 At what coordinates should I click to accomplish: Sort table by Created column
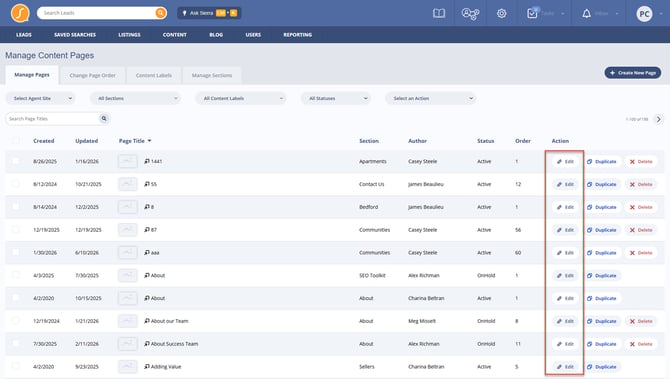(x=44, y=141)
